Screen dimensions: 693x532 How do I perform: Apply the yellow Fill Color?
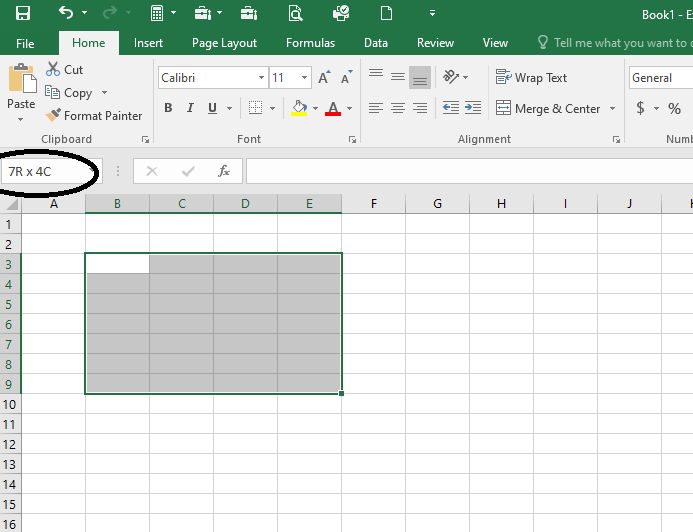299,108
